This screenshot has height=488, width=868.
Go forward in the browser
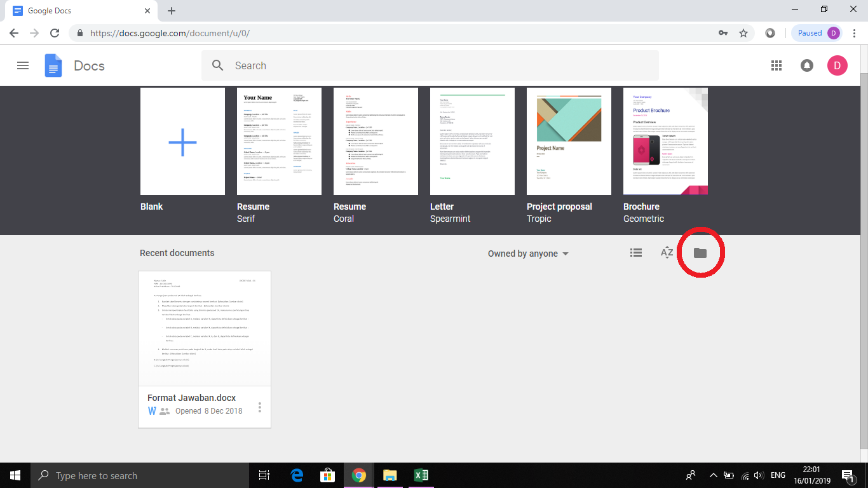[34, 33]
